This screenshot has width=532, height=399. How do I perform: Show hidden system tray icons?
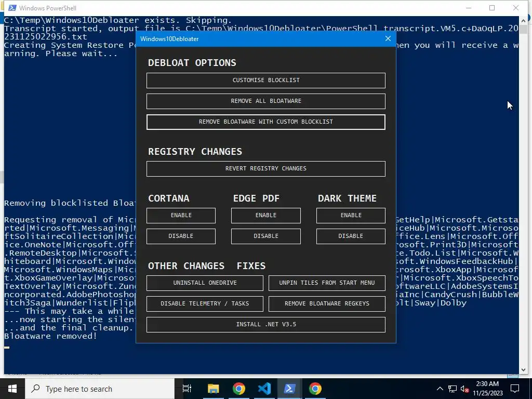(440, 389)
